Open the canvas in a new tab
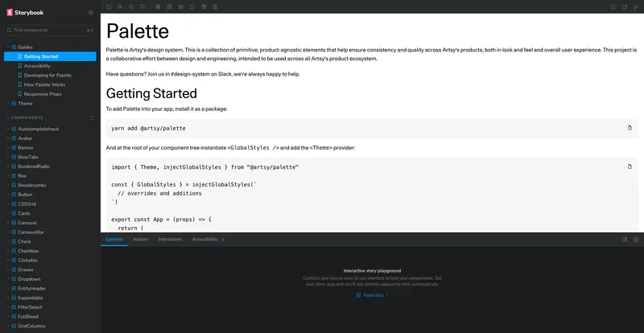The height and width of the screenshot is (333, 644). [625, 6]
